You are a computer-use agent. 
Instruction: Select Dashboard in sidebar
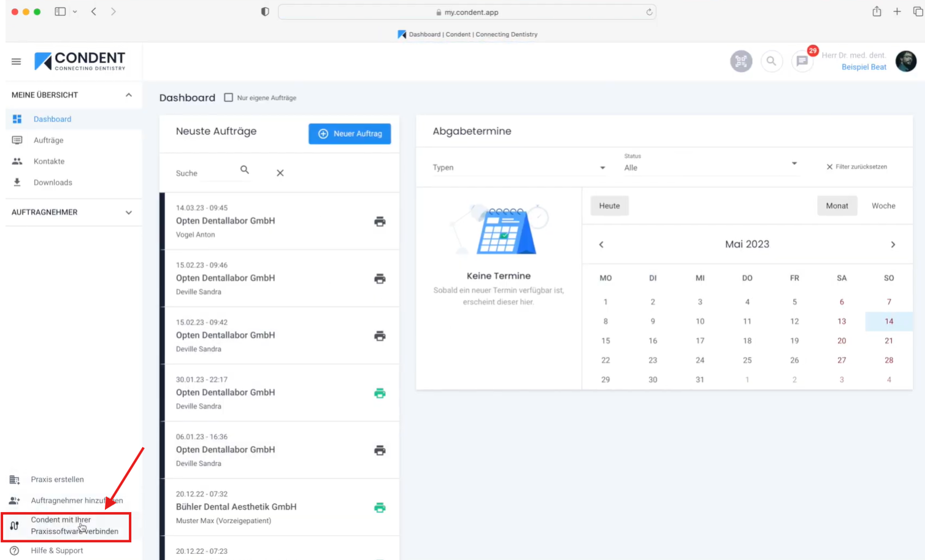(x=74, y=119)
